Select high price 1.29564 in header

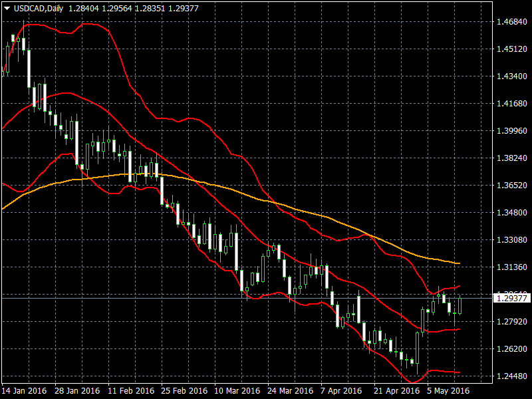pos(117,9)
